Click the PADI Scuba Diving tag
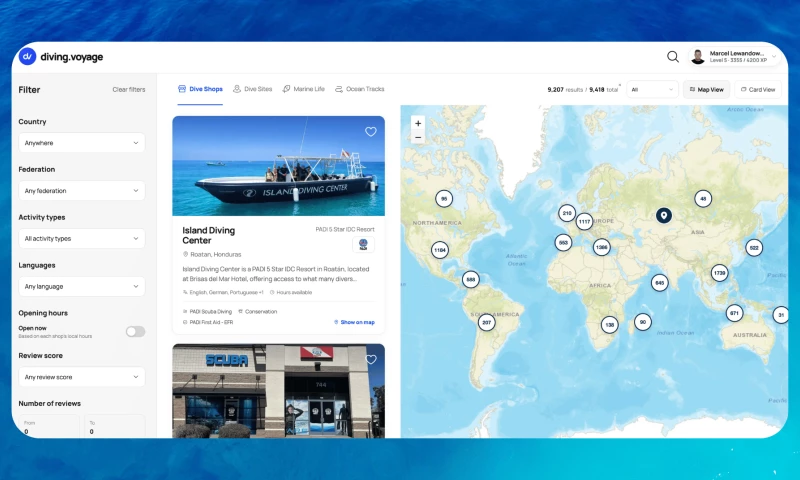Screen dimensions: 800x480 point(207,311)
